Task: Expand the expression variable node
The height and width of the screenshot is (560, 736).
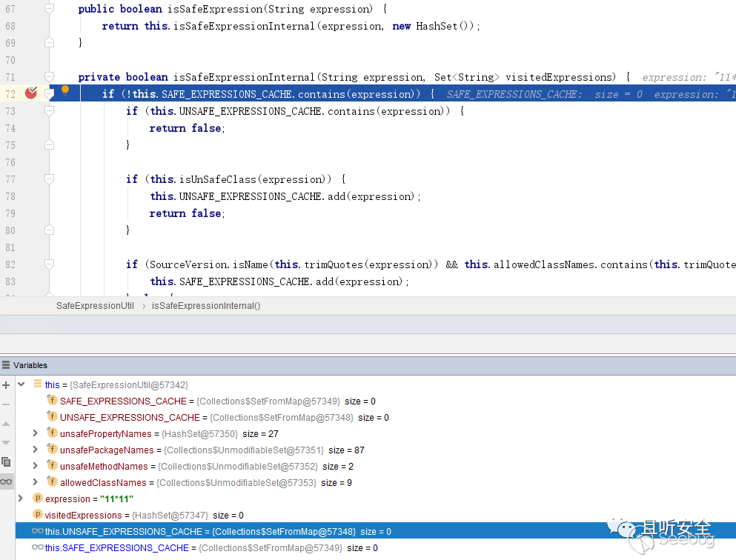Action: pos(21,499)
